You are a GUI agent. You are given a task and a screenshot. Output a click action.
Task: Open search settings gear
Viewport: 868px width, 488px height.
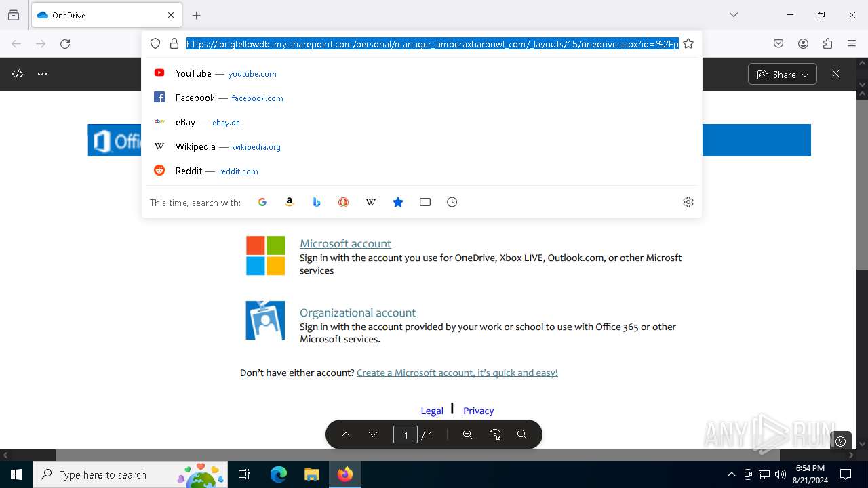pos(688,202)
